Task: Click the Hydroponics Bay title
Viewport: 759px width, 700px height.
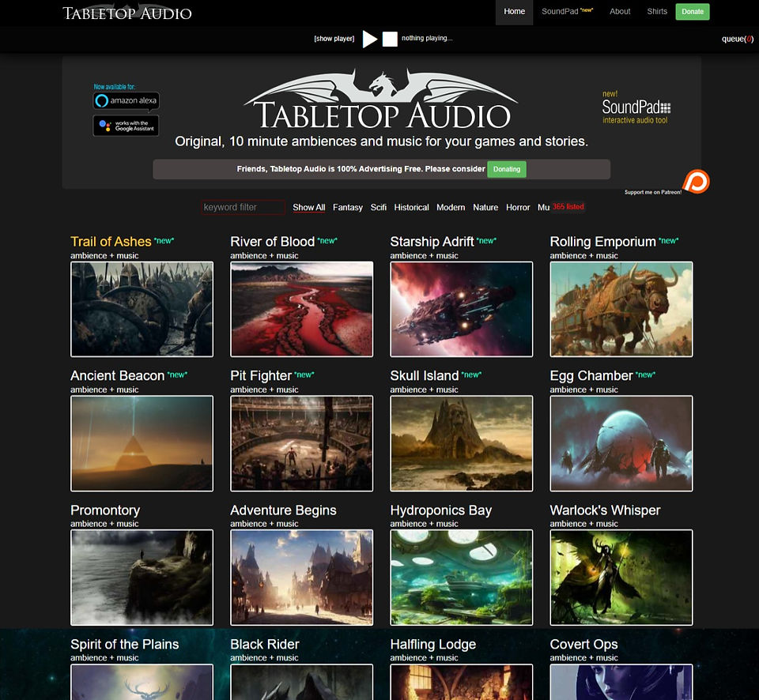Action: coord(441,510)
